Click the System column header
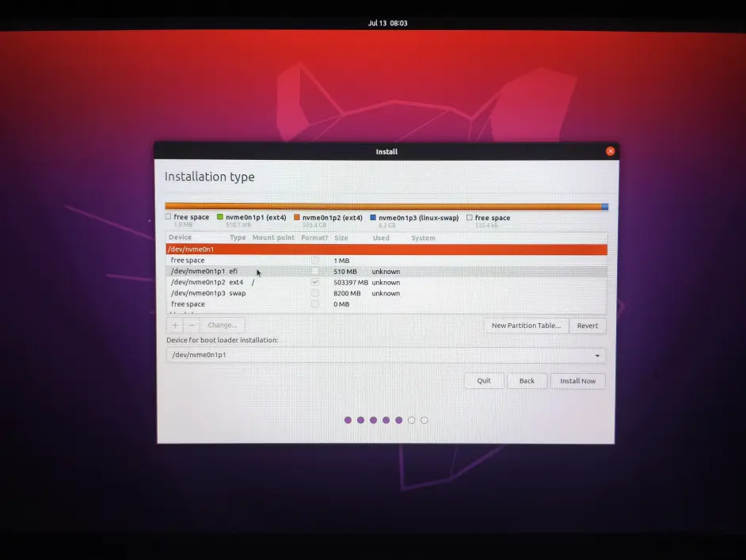The image size is (746, 560). 423,238
